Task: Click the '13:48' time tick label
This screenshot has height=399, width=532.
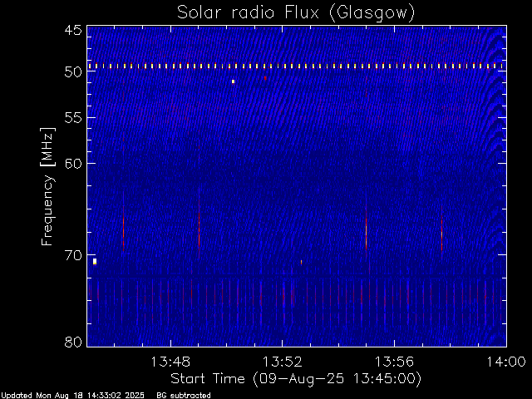Action: click(170, 362)
